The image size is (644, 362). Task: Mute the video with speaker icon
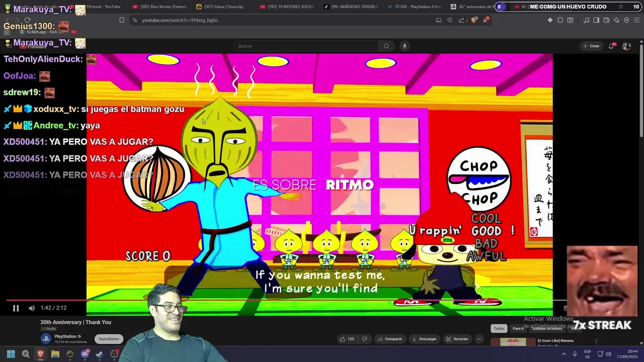click(x=32, y=308)
